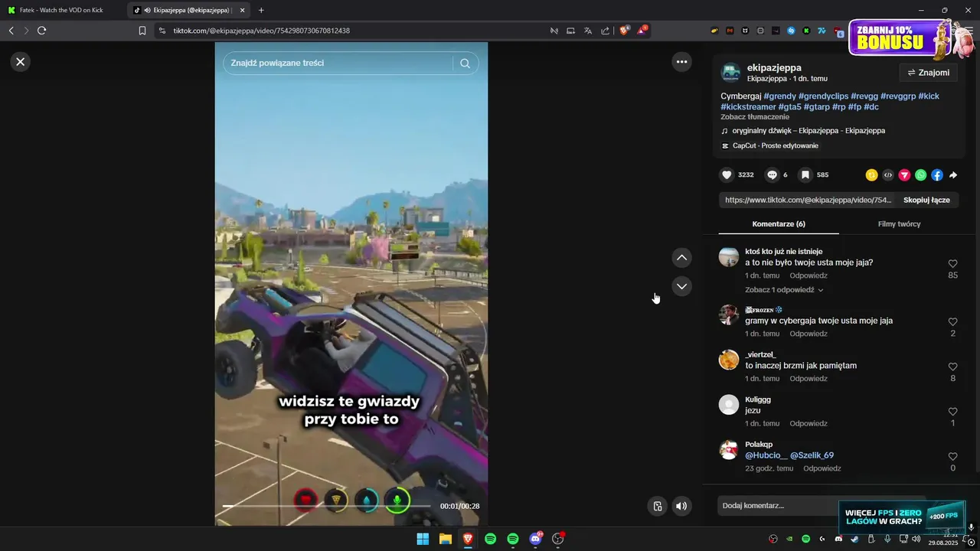980x551 pixels.
Task: Open the @Hubcio__ mention
Action: tap(766, 455)
